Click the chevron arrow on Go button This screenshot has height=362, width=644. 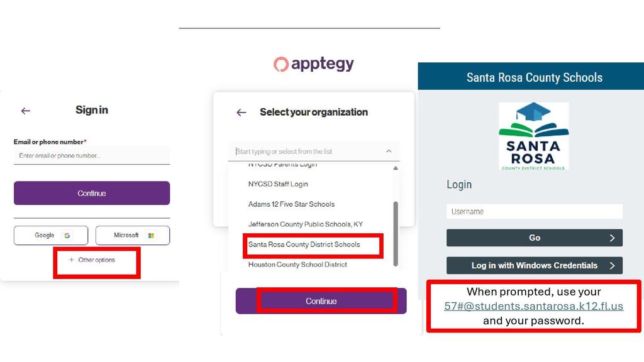[612, 238]
